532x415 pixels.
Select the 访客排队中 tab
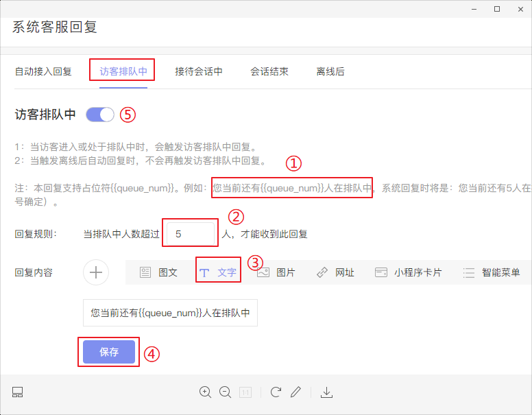click(123, 71)
